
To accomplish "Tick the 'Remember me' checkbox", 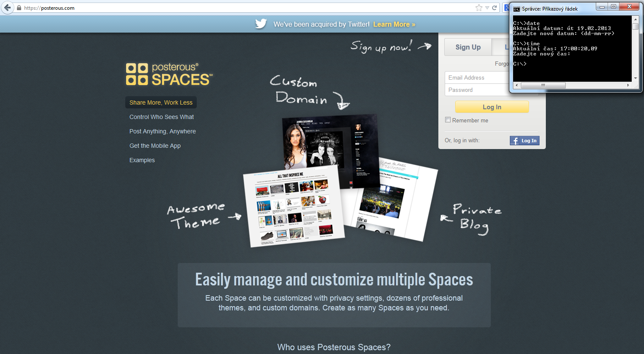I will click(x=448, y=120).
